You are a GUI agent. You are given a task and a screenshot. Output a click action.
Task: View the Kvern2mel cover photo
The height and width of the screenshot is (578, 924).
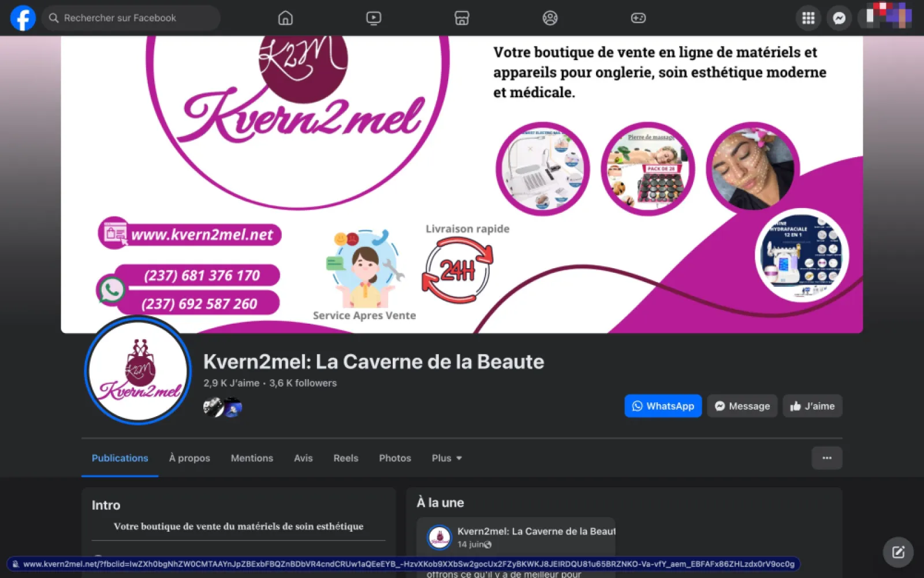tap(462, 184)
